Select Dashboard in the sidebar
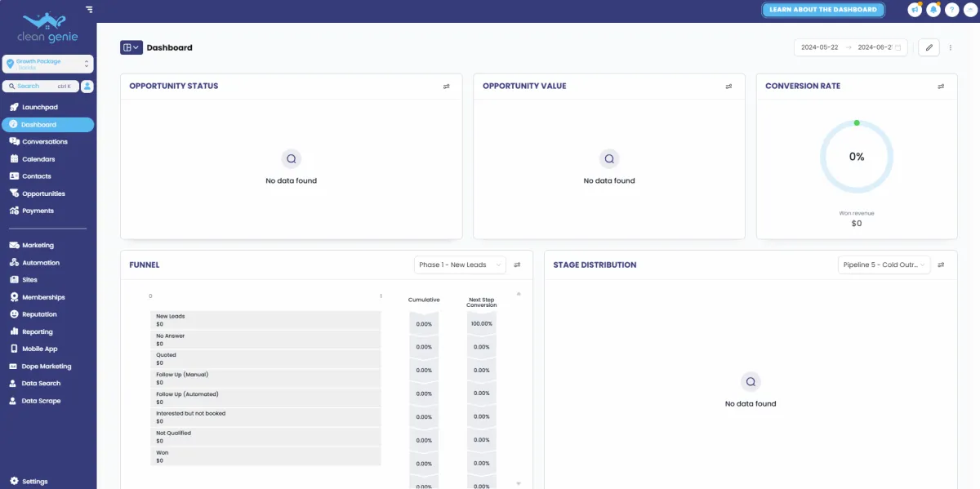 (47, 125)
